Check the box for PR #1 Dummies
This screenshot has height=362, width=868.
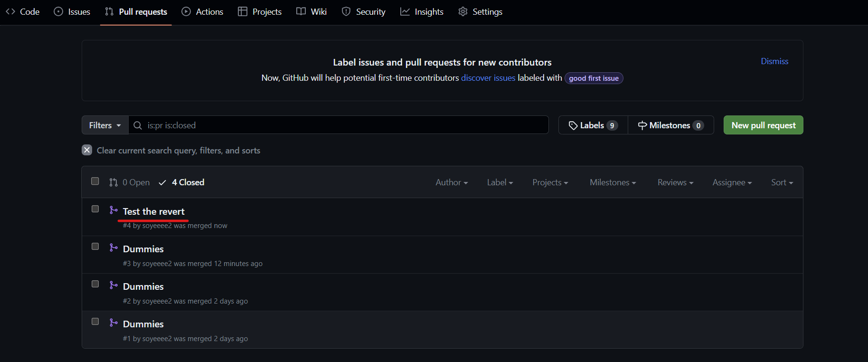(95, 322)
